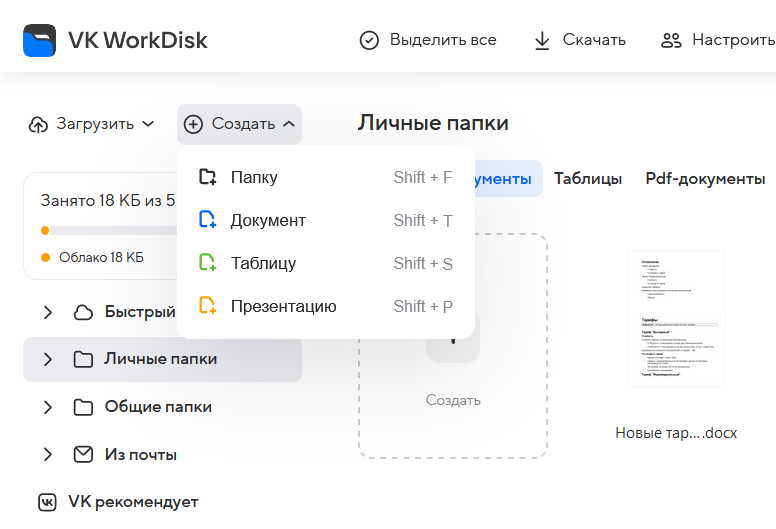This screenshot has width=776, height=529.
Task: Expand the Из почты section chevron
Action: click(x=47, y=455)
